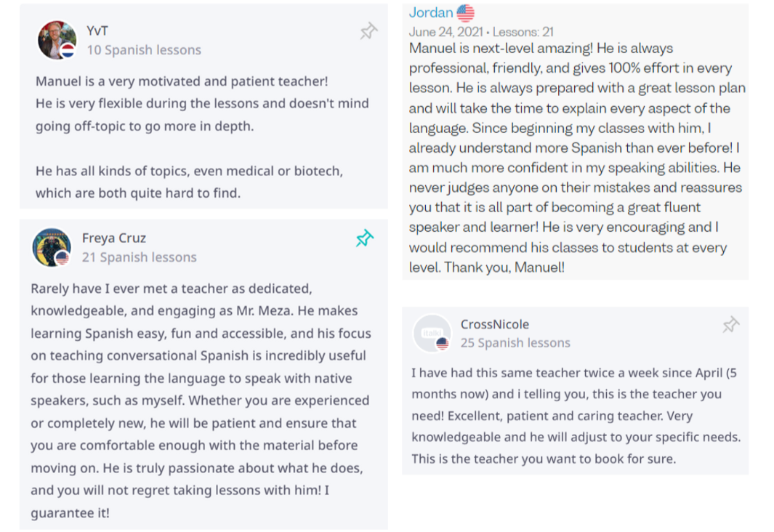The height and width of the screenshot is (532, 774).
Task: Open the Jordan reviewer profile link
Action: click(x=431, y=13)
